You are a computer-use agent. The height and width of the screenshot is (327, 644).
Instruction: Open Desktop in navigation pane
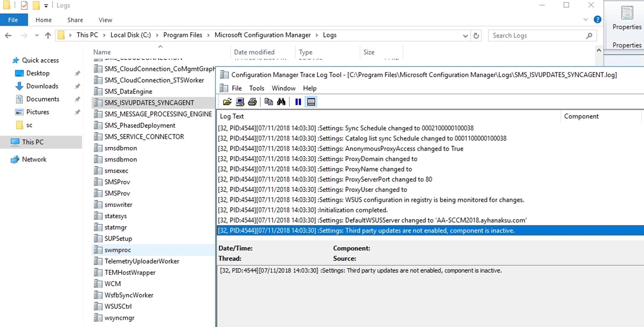click(x=38, y=73)
